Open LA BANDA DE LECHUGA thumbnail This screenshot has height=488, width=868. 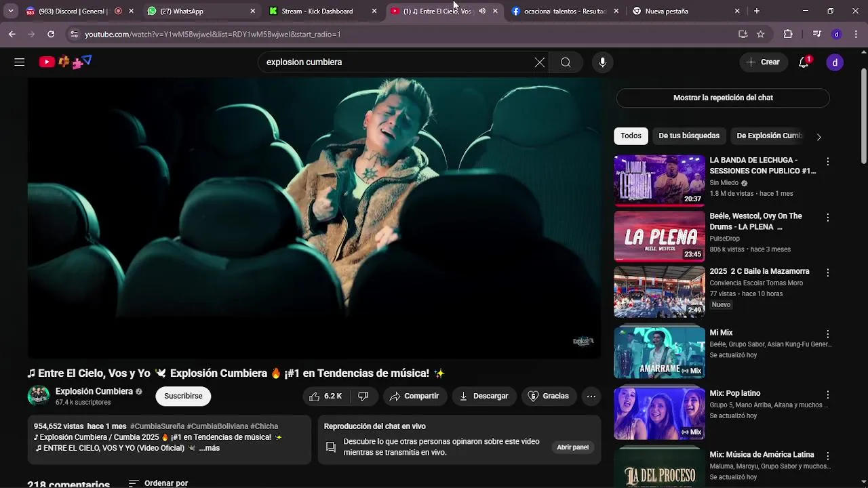coord(659,181)
